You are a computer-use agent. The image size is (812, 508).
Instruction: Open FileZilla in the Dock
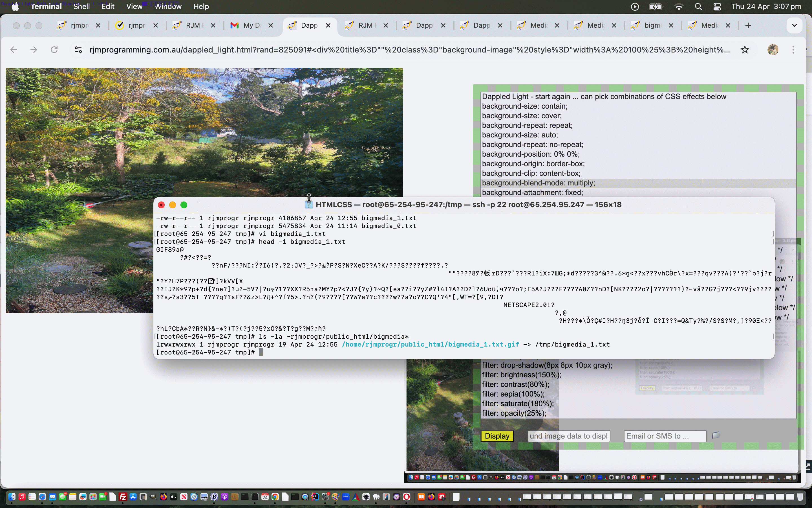(x=123, y=497)
